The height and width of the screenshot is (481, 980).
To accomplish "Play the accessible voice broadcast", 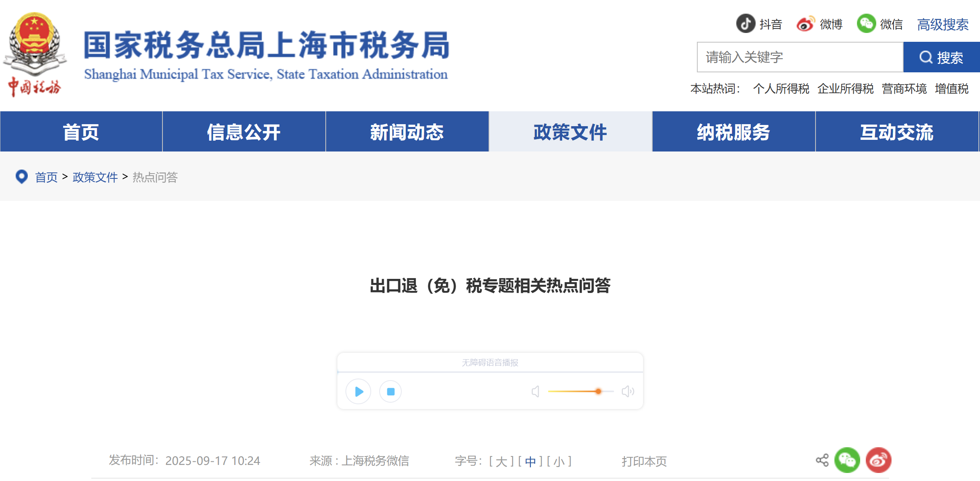I will tap(358, 391).
